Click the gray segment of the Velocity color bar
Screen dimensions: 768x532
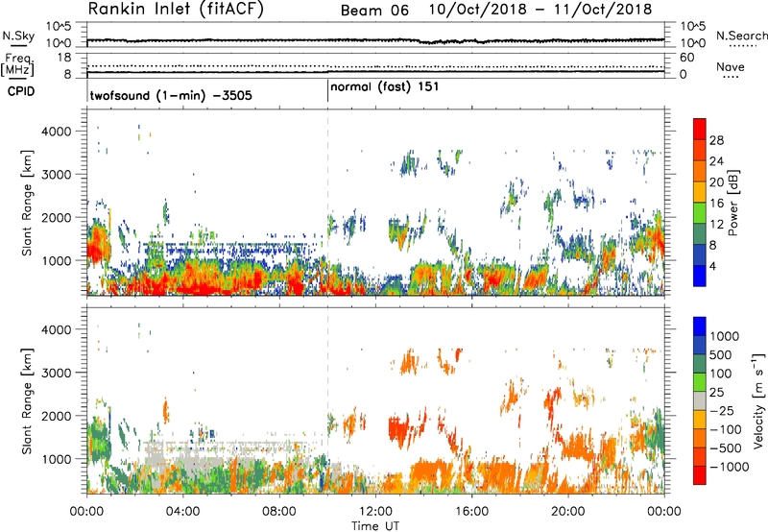click(x=700, y=400)
